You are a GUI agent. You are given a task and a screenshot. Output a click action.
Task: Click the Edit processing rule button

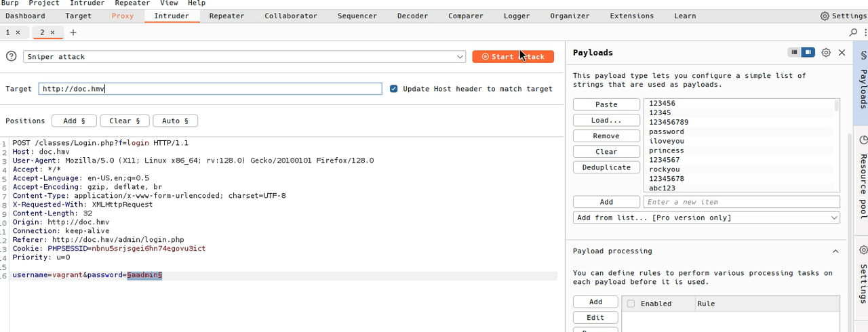pos(595,317)
